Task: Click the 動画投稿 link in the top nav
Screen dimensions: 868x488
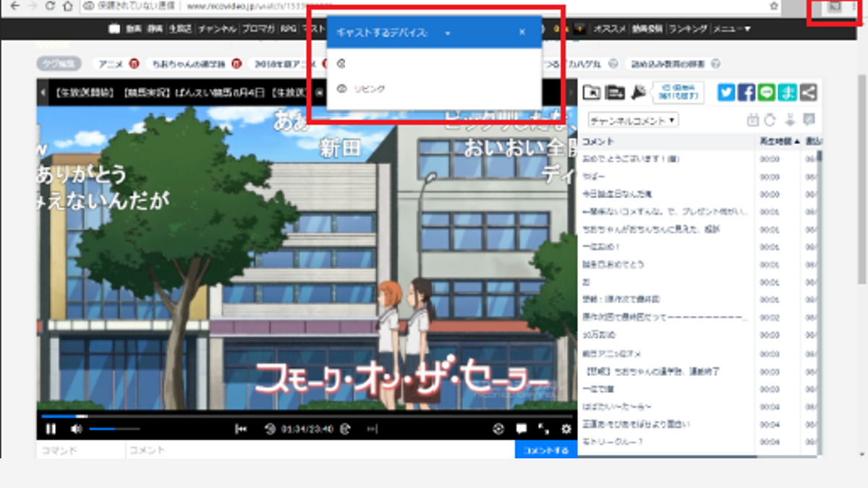Action: tap(647, 29)
